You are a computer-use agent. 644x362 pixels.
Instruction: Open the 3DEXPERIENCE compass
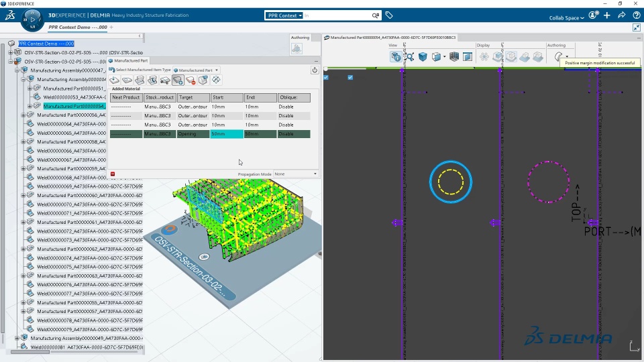coord(32,19)
